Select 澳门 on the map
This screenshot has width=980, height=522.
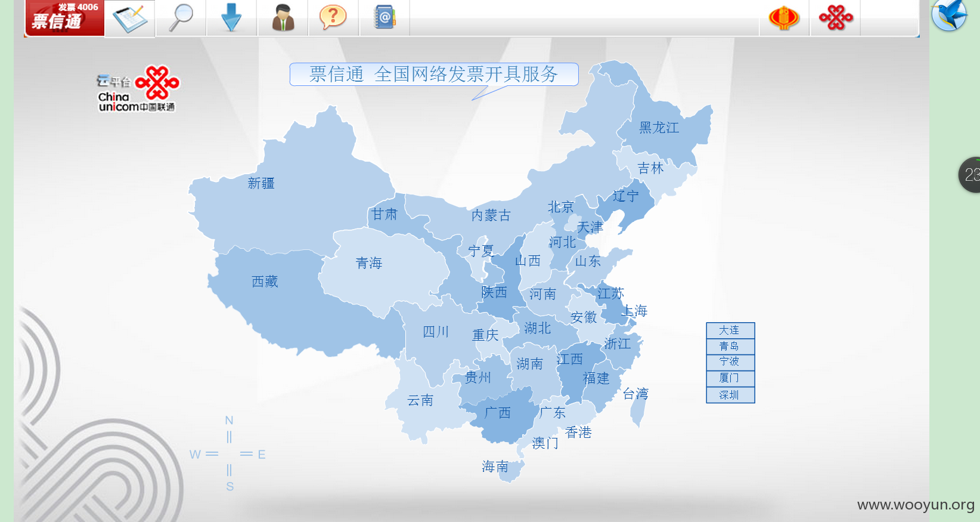(545, 443)
